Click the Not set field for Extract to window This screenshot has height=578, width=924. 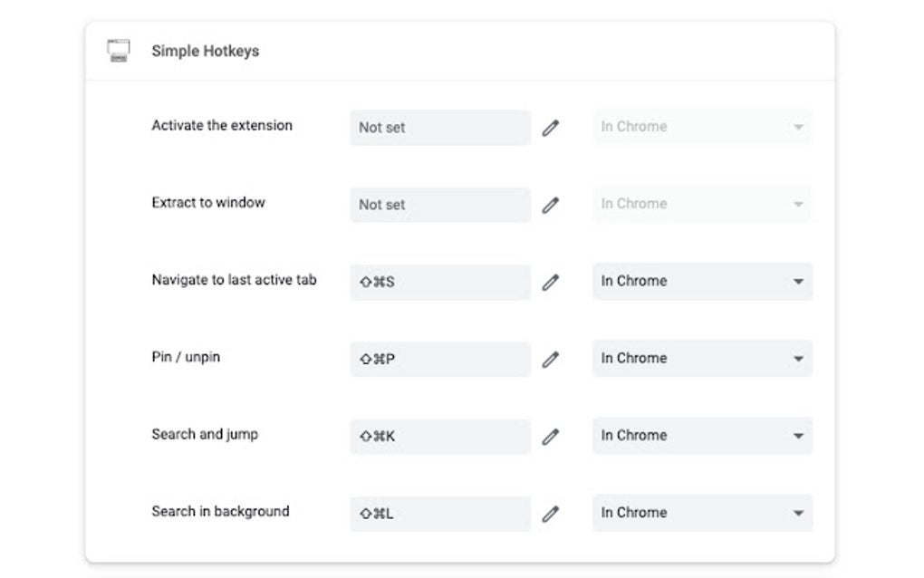point(440,205)
